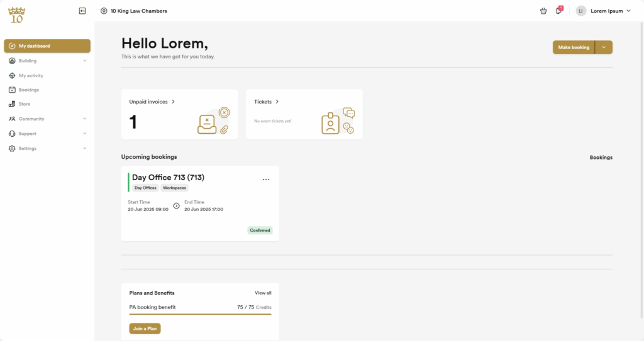Expand the Community sidebar section
Screen dimensions: 644x341
pos(47,119)
